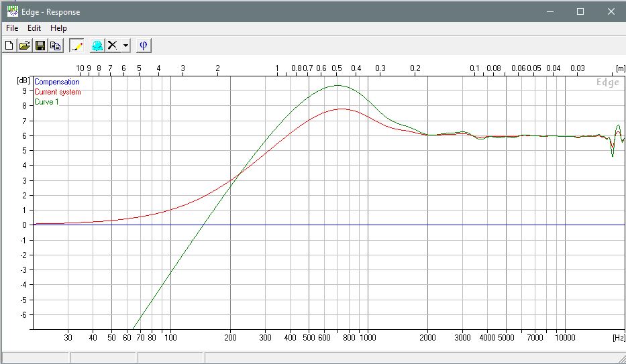Click the phi phase icon
This screenshot has width=626, height=364.
pyautogui.click(x=144, y=46)
